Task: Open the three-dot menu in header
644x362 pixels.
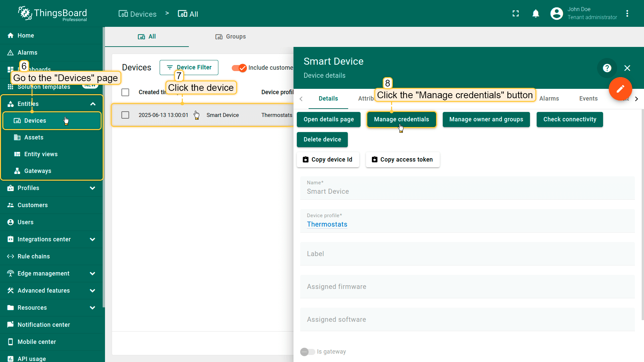Action: pos(627,13)
